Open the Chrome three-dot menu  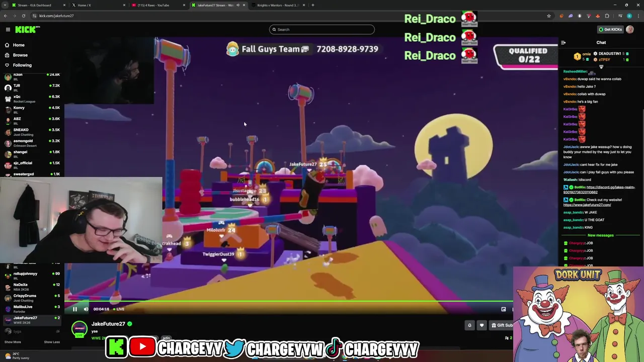[x=638, y=16]
